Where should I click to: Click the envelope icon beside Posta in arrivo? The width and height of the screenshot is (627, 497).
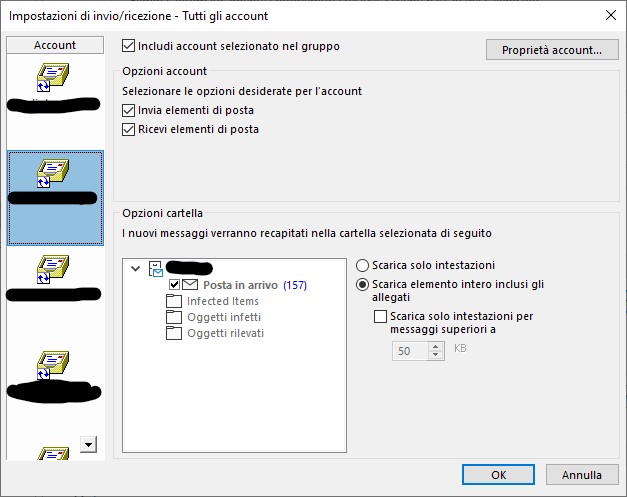[x=190, y=285]
